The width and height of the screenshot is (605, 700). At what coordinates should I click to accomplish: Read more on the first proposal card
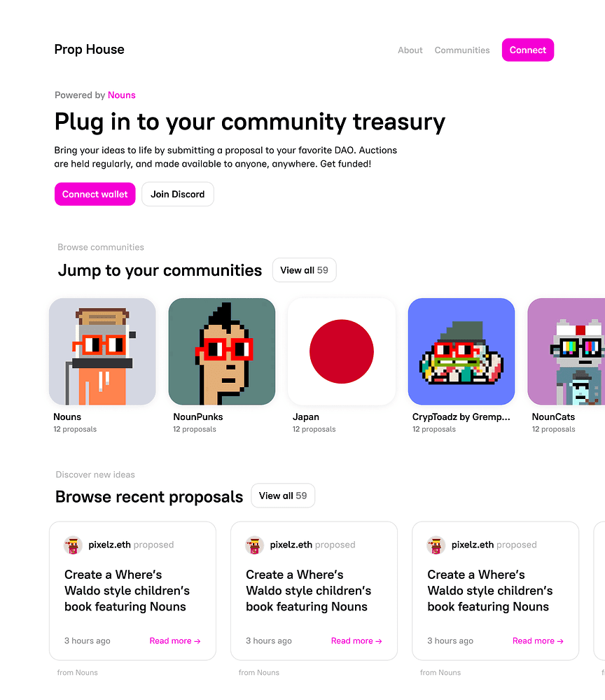click(175, 640)
